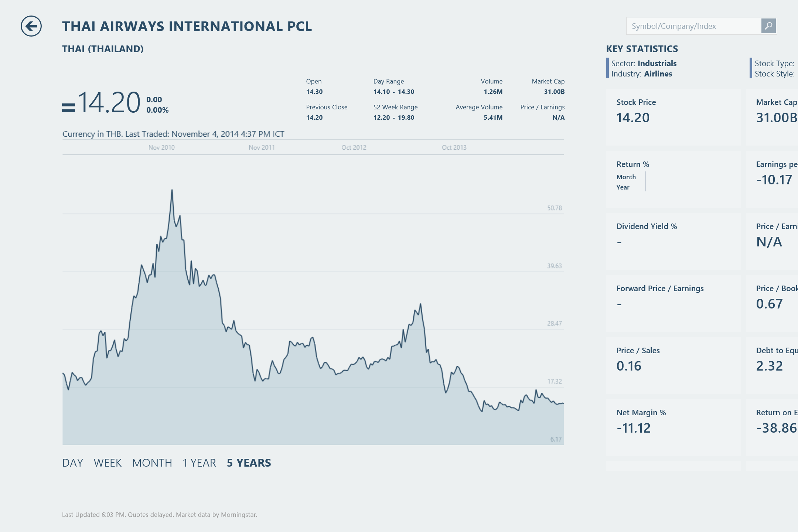798x532 pixels.
Task: Open the Price / Sales 0.16 tile
Action: click(673, 365)
